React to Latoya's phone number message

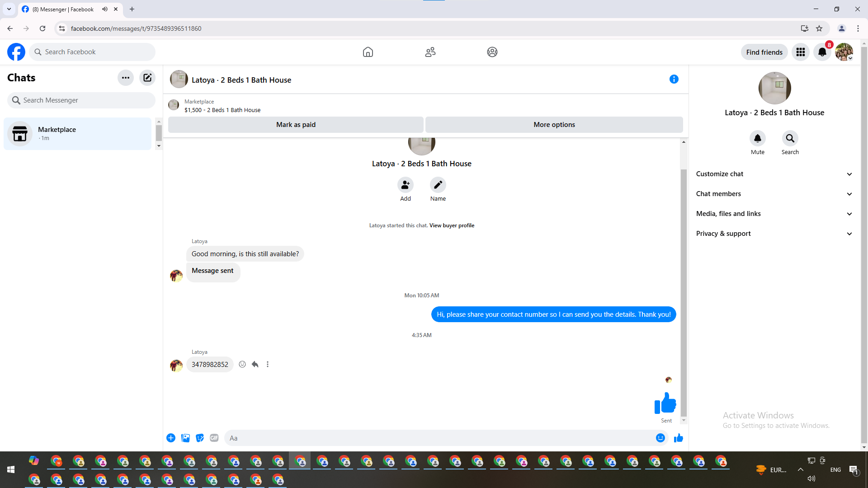[242, 364]
